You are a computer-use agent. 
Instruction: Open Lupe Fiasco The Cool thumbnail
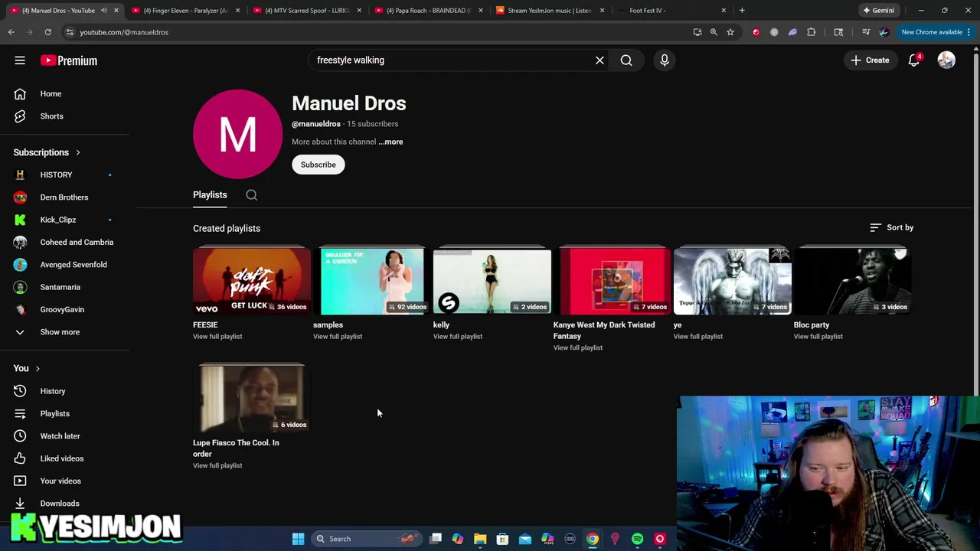click(252, 398)
